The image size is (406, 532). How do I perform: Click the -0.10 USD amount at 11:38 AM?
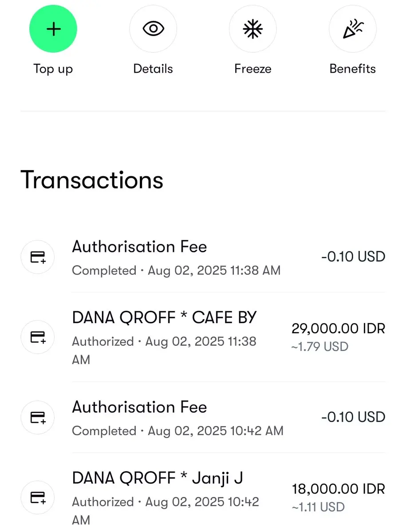[354, 257]
